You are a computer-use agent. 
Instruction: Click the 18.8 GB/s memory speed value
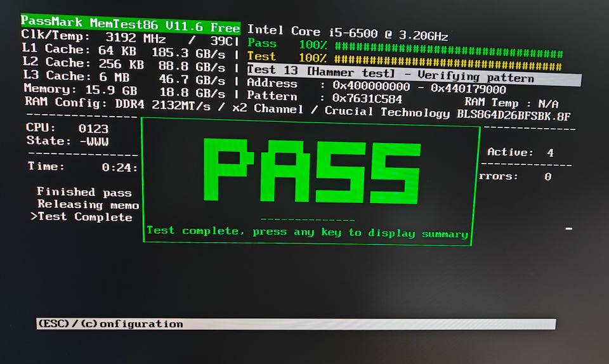[192, 93]
